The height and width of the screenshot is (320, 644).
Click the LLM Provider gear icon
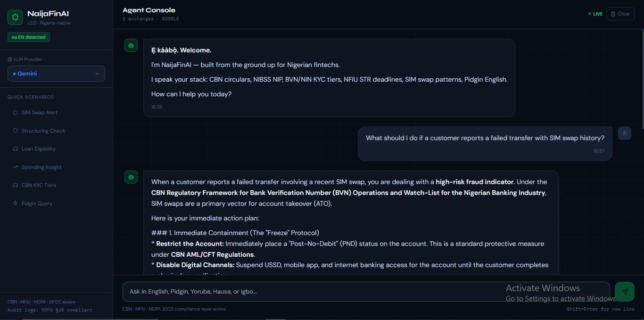(x=10, y=59)
